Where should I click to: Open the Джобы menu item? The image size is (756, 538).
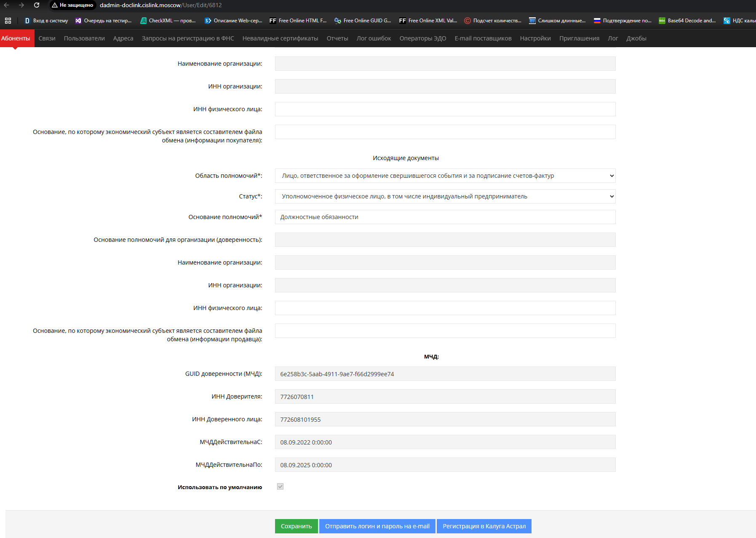pos(636,38)
